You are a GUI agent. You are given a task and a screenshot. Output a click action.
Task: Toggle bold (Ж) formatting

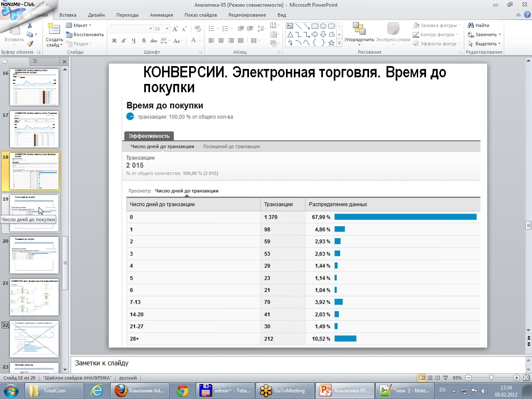pyautogui.click(x=114, y=41)
